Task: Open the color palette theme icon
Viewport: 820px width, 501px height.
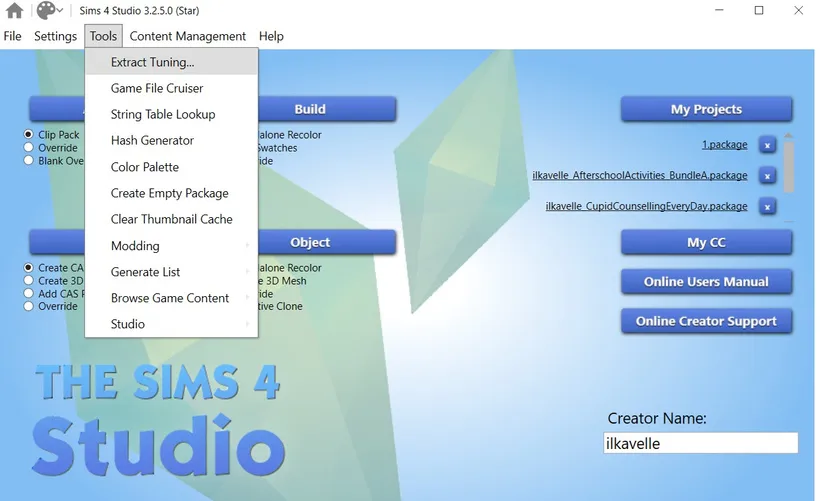Action: click(45, 10)
